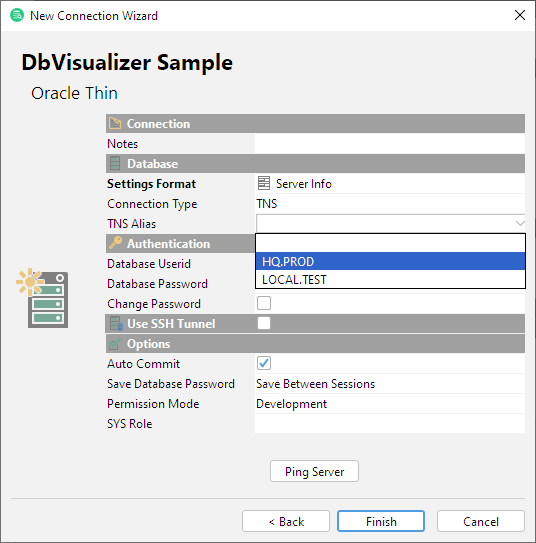Viewport: 536px width, 543px height.
Task: Uncheck the Auto Commit checkbox
Action: click(x=264, y=363)
